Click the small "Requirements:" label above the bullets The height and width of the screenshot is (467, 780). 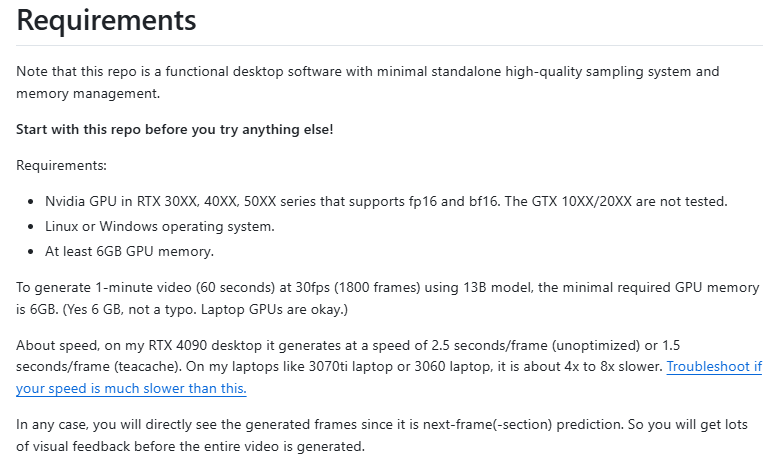click(61, 165)
